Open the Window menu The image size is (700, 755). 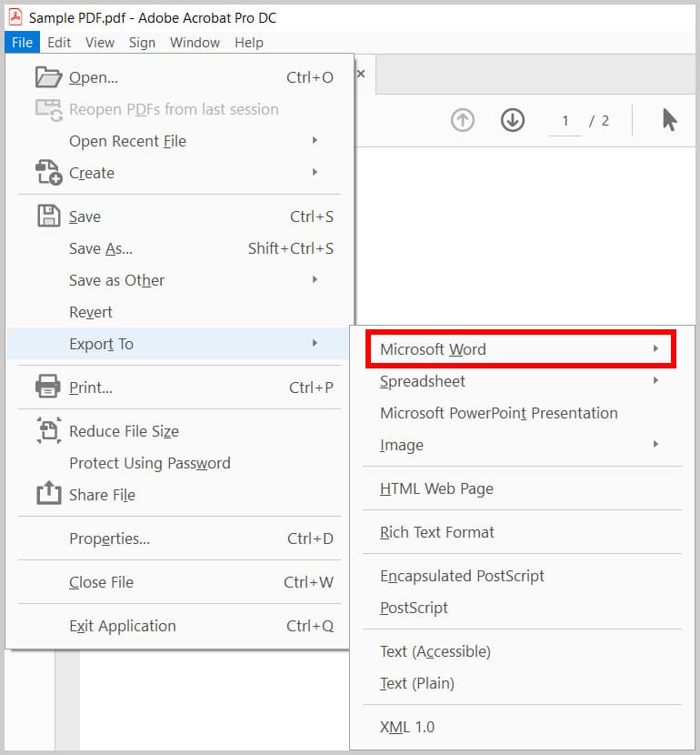click(x=195, y=43)
